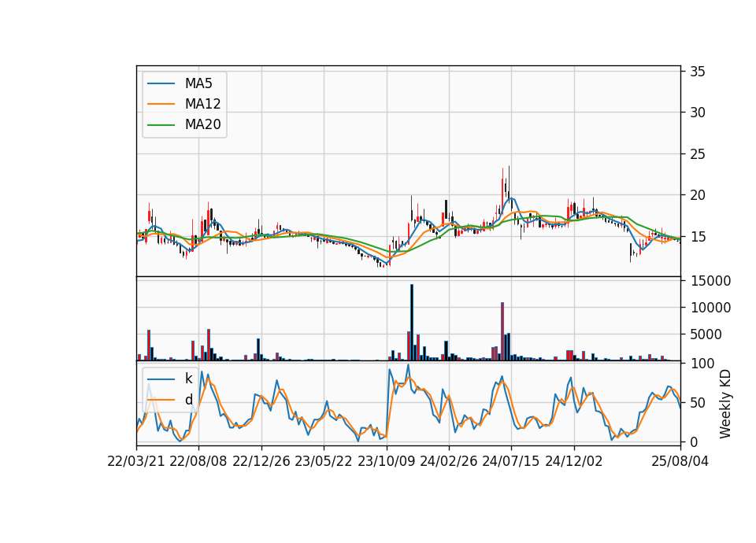This screenshot has width=756, height=543.
Task: Click the volume axis value 15000
Action: (x=710, y=281)
